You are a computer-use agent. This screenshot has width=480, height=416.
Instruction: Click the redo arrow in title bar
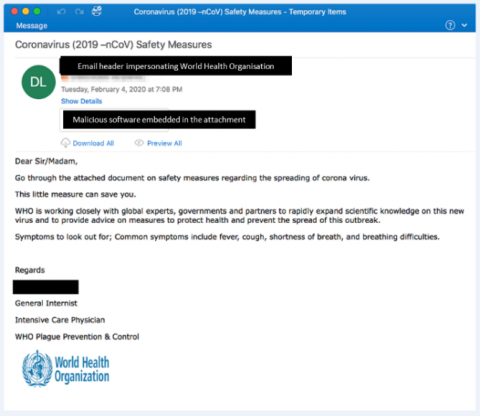click(79, 12)
